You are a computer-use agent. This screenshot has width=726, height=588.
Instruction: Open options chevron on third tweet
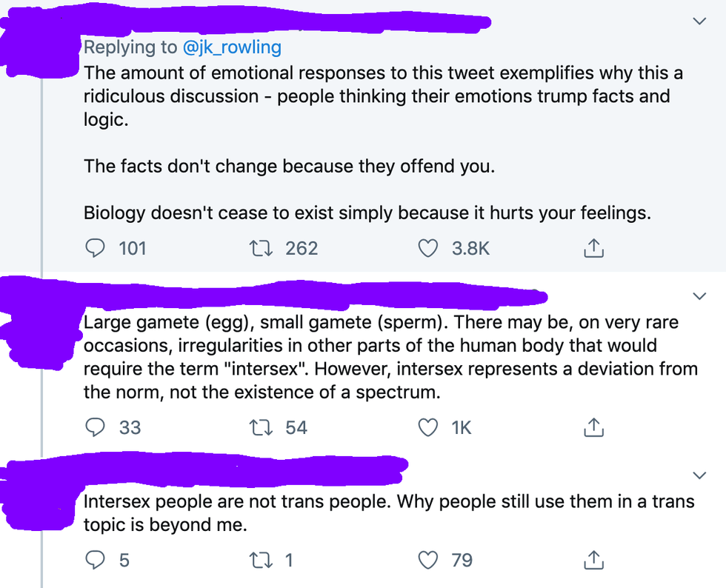tap(699, 474)
